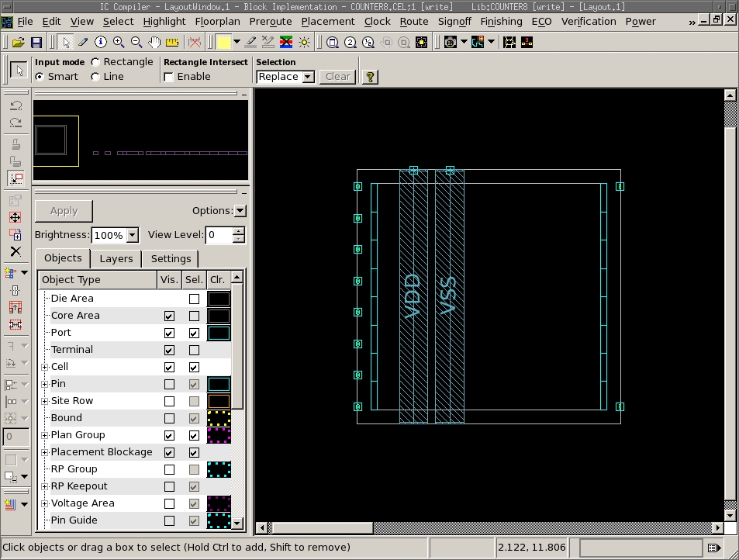Select the query info tool icon
739x560 pixels.
pyautogui.click(x=100, y=42)
